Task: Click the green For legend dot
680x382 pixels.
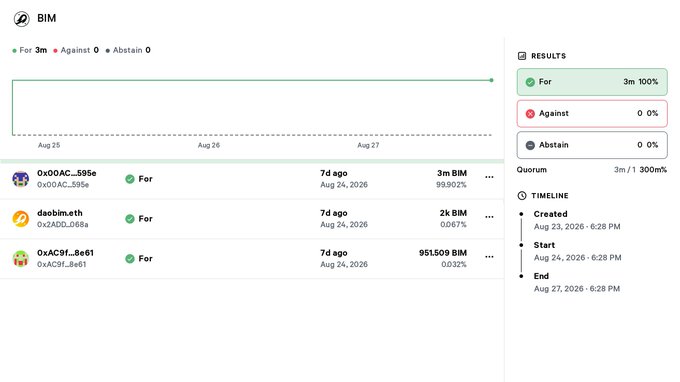Action: pos(15,51)
